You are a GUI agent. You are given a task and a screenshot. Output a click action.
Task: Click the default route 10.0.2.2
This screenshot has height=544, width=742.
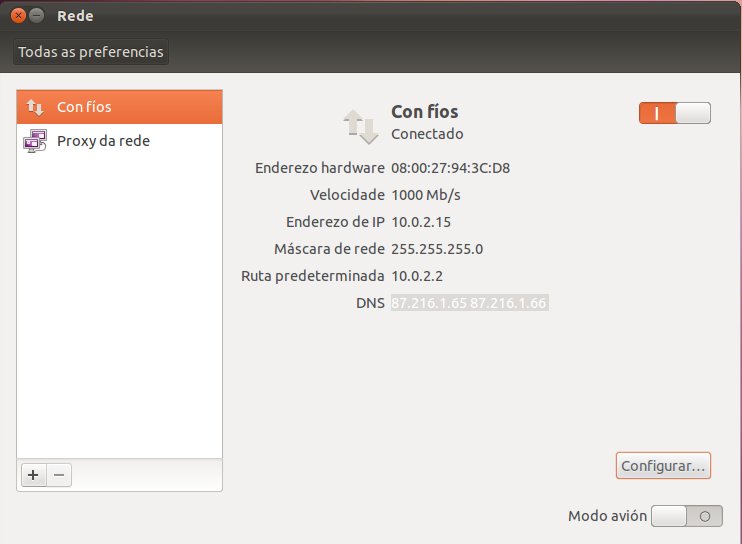click(417, 276)
